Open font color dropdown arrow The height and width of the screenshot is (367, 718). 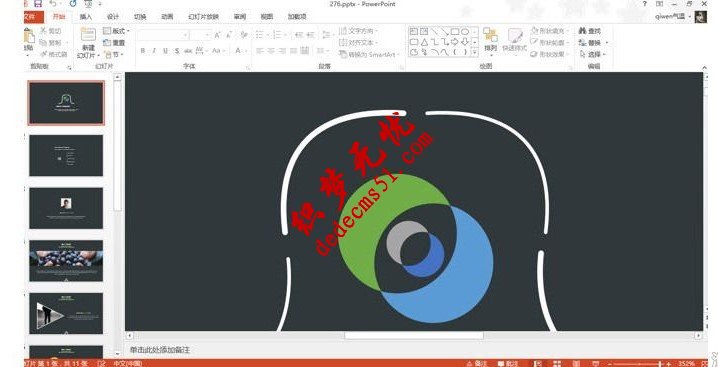(x=247, y=51)
